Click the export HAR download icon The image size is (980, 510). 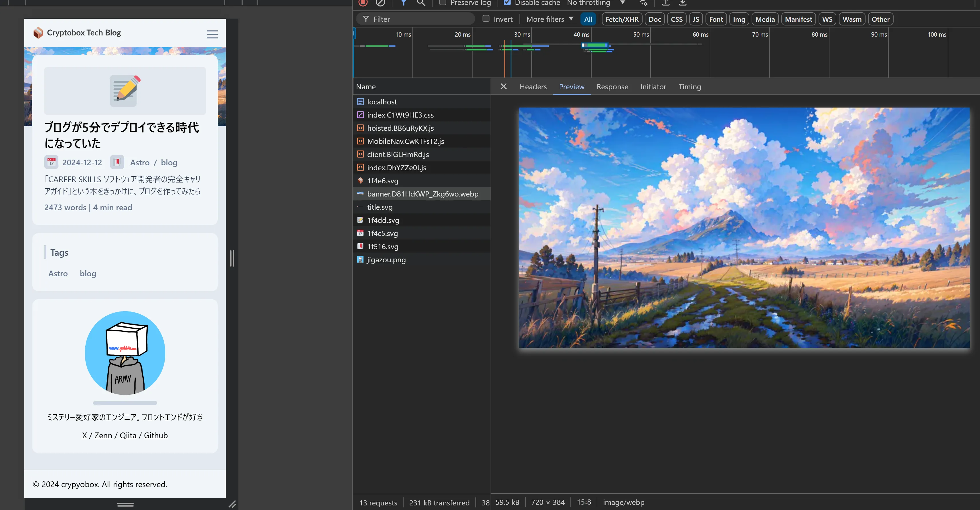(683, 3)
